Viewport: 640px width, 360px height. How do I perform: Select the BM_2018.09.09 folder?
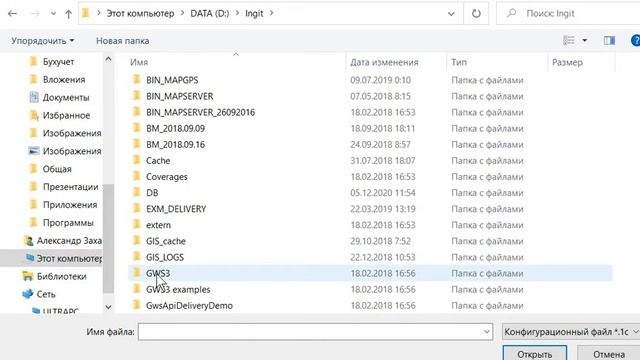(x=175, y=129)
